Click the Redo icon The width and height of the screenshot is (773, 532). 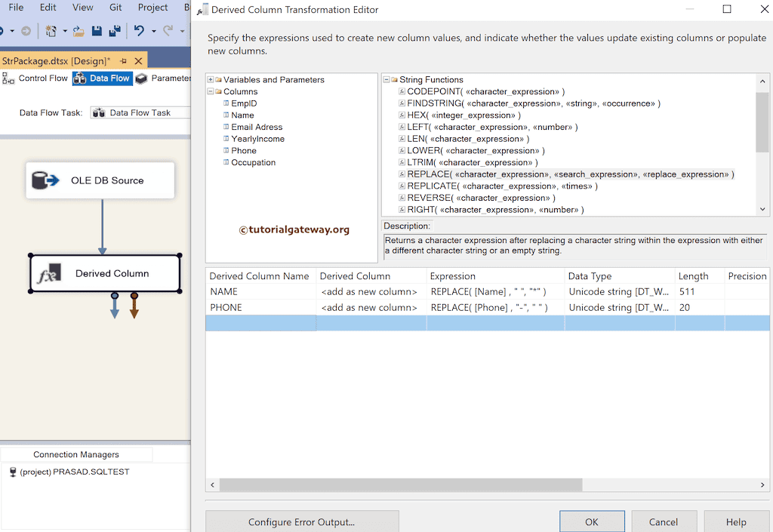[x=168, y=30]
